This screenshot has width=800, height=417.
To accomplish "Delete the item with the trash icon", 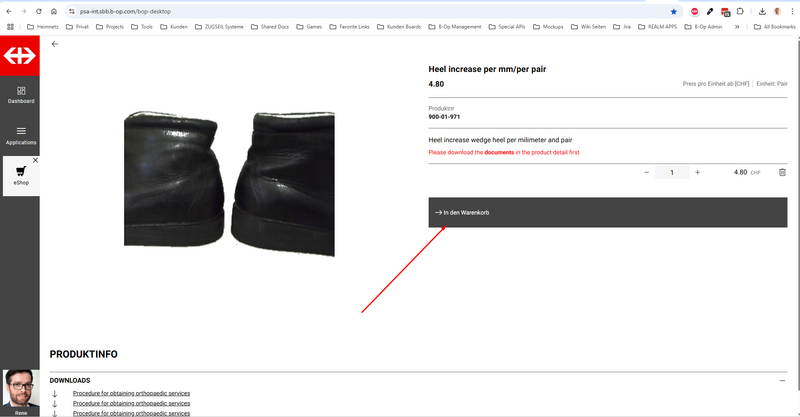I will click(782, 172).
